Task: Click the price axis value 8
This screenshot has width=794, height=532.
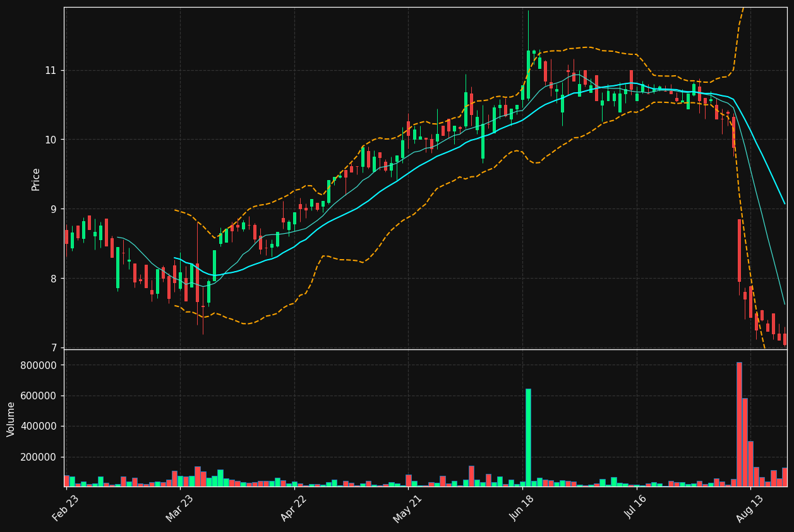Action: [53, 279]
